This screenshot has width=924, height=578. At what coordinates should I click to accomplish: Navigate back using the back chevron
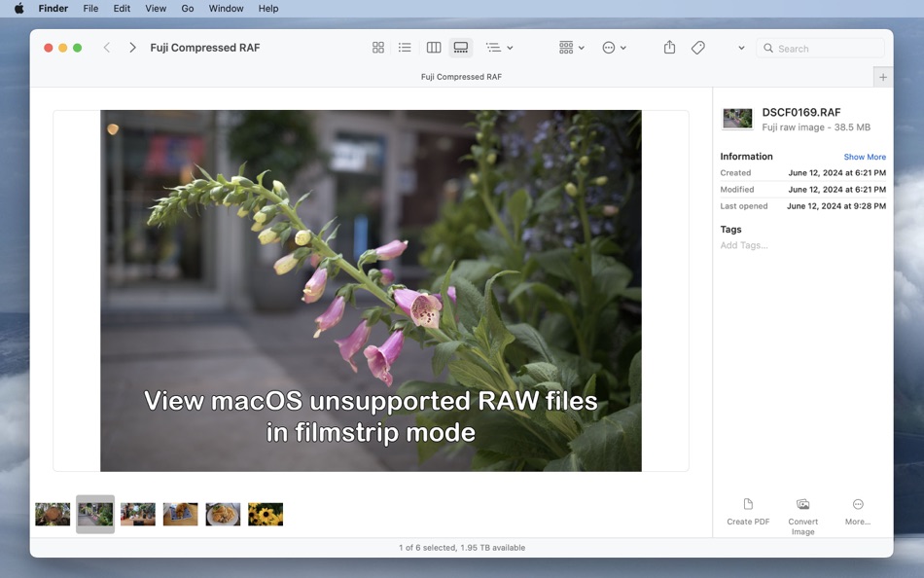point(107,46)
